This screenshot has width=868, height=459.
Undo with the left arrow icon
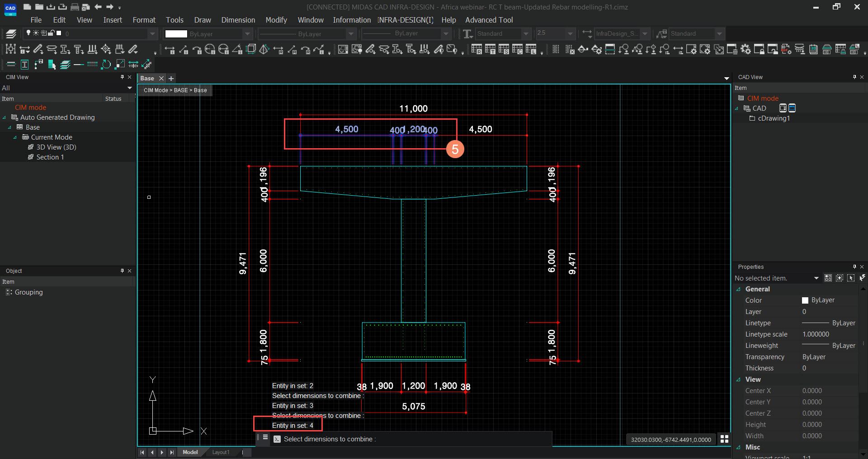pyautogui.click(x=98, y=7)
